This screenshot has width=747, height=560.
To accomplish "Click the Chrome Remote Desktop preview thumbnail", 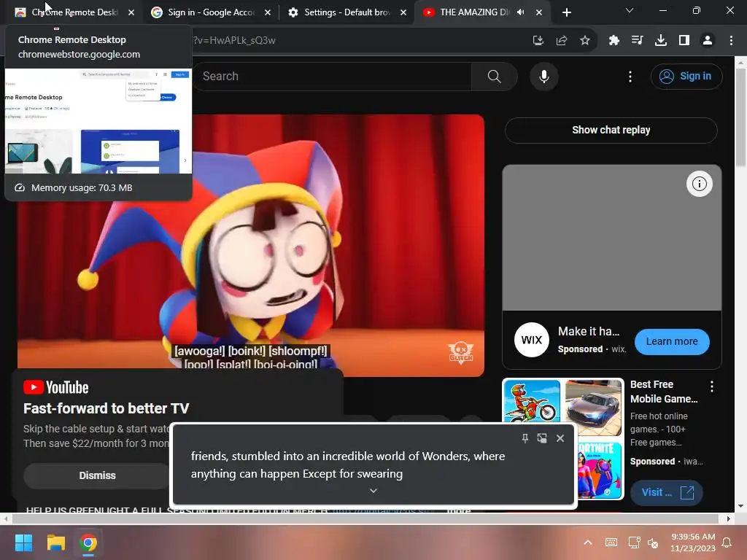I will coord(98,121).
